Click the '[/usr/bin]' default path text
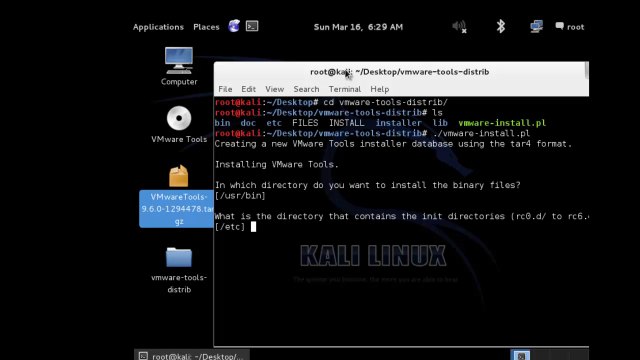Image resolution: width=640 pixels, height=360 pixels. [240, 196]
